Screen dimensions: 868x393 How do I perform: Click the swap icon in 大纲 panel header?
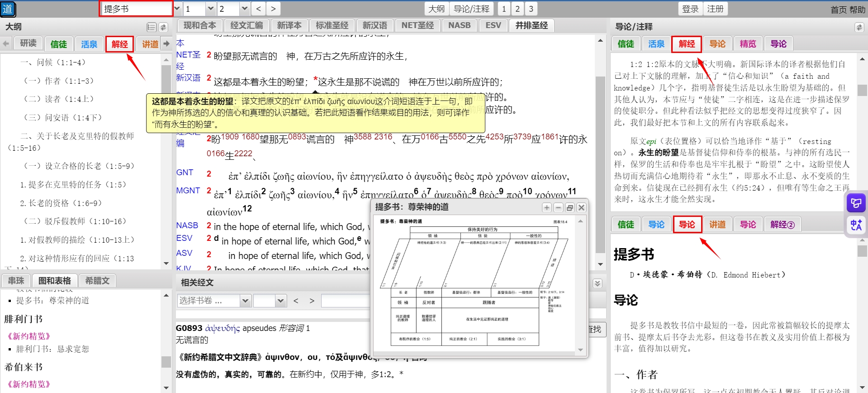pos(163,27)
